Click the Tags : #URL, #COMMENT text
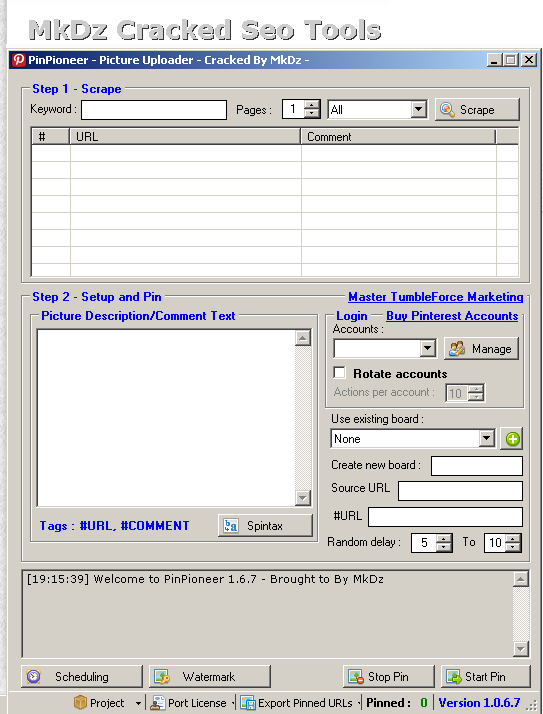The width and height of the screenshot is (543, 714). (x=114, y=526)
